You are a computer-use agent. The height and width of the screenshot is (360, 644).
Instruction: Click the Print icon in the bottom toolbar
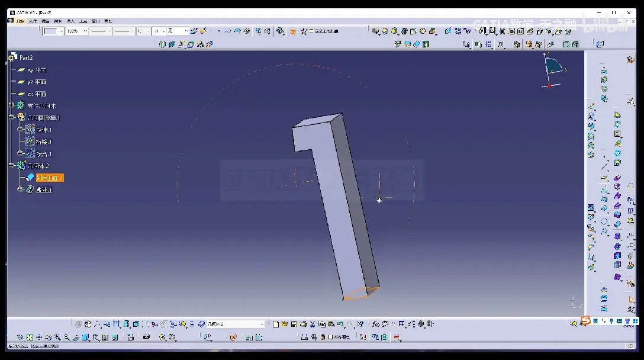coord(304,324)
